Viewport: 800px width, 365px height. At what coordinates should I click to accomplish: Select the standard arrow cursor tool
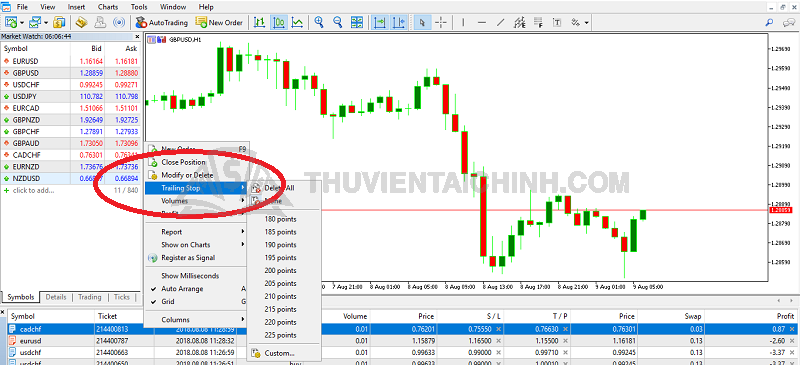click(422, 22)
